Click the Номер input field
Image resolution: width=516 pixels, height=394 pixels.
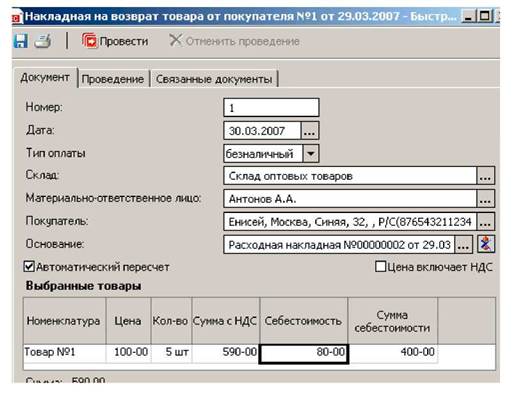pyautogui.click(x=271, y=108)
